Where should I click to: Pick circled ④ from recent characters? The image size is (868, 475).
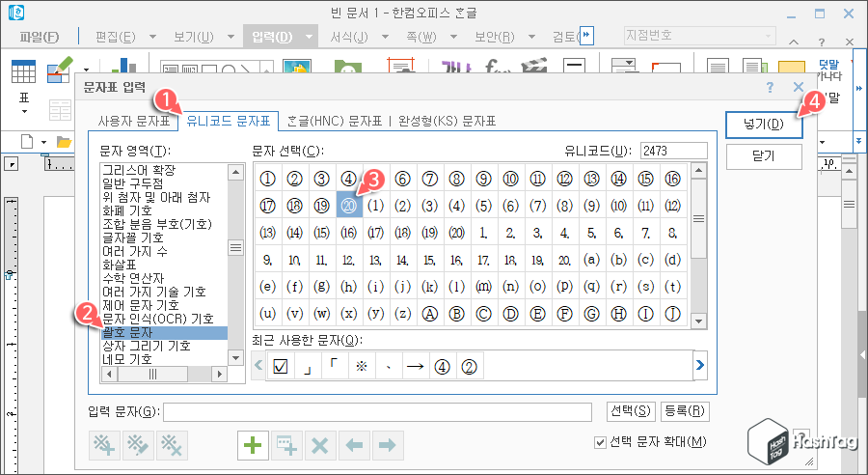pos(442,366)
